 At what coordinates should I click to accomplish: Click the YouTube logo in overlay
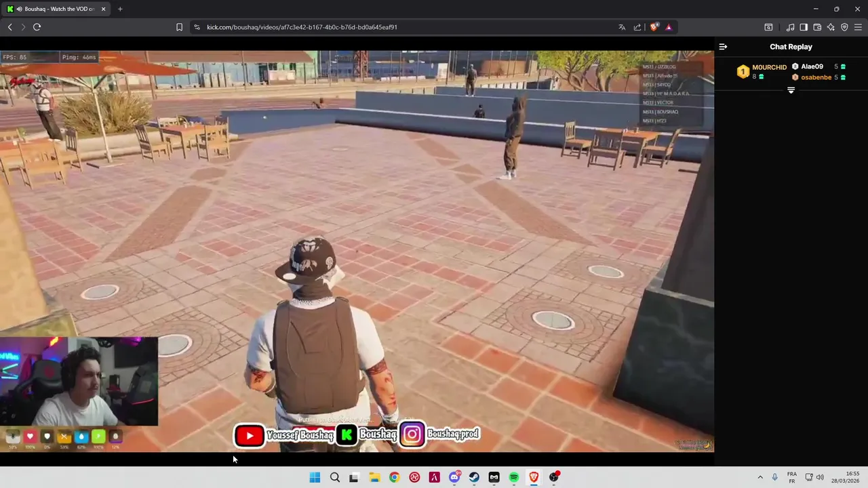[x=250, y=436]
